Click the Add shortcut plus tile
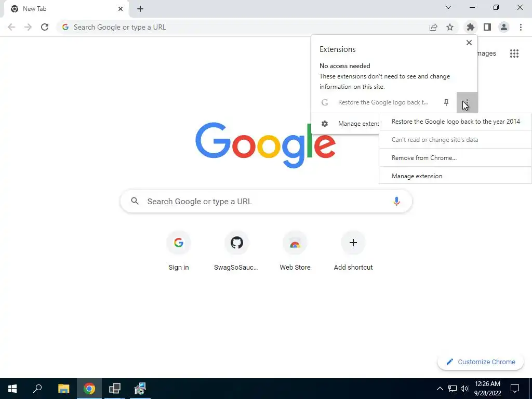This screenshot has height=399, width=532. pyautogui.click(x=353, y=251)
